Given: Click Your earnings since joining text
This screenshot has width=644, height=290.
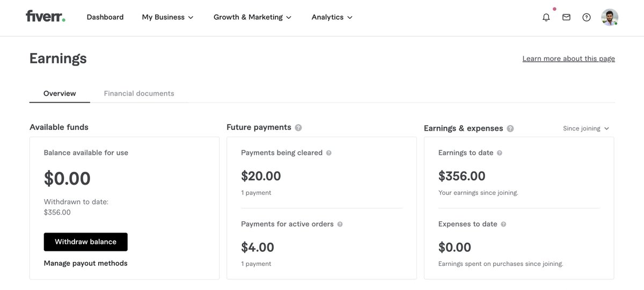Looking at the screenshot, I should (478, 193).
